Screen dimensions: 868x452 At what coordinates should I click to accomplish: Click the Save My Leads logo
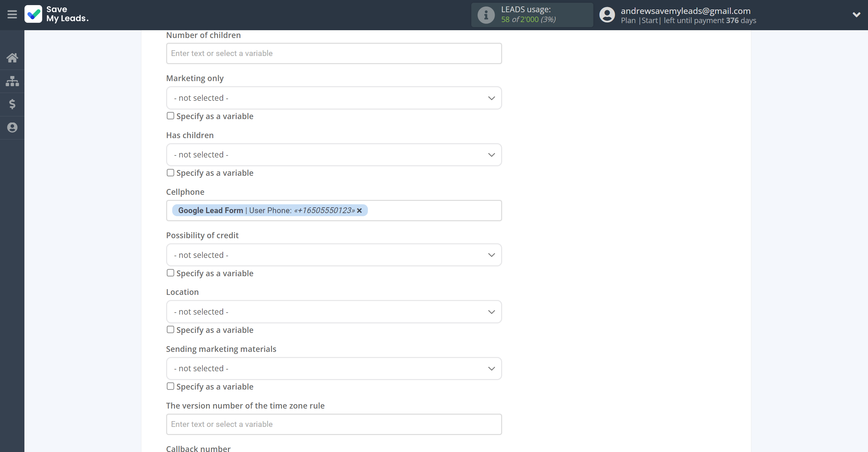pyautogui.click(x=57, y=14)
